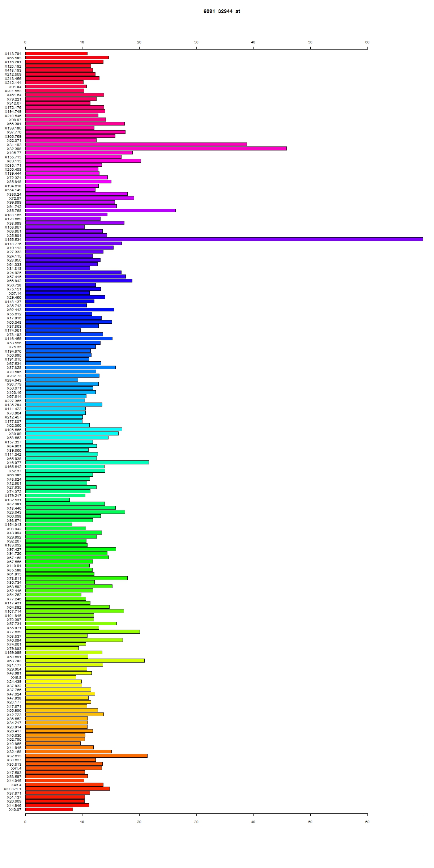This screenshot has height=868, width=434.
Task: Click the X418.193 row label
Action: click(13, 70)
